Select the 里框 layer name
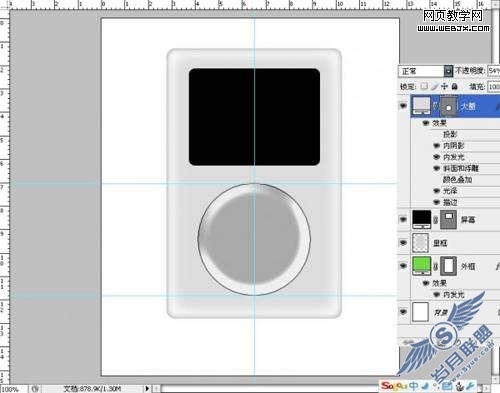 pyautogui.click(x=440, y=243)
